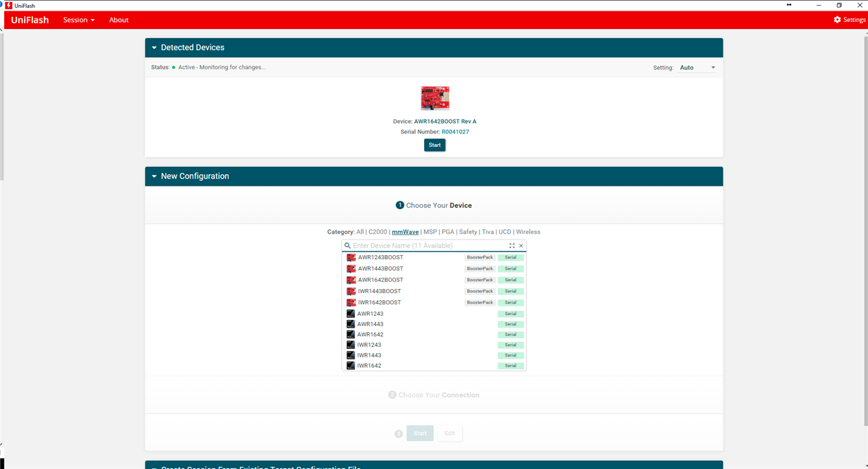Select IWR1443BOOST device name

click(x=379, y=291)
